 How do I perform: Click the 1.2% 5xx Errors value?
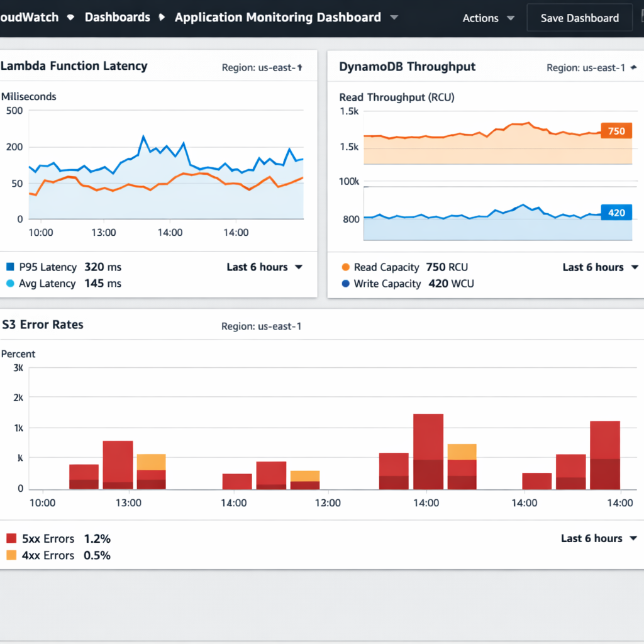point(97,538)
